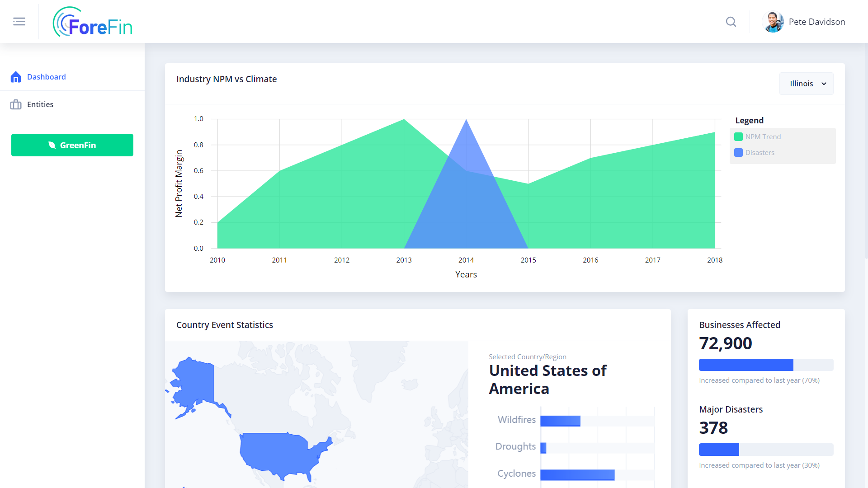The image size is (868, 488).
Task: Click the Wildfires bar in statistics
Action: click(x=560, y=421)
